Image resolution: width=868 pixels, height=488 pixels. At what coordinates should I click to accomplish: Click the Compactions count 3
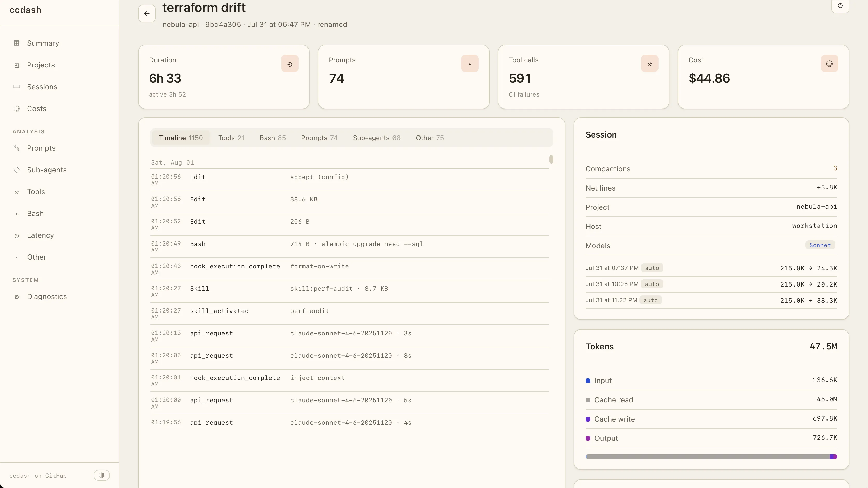coord(835,168)
